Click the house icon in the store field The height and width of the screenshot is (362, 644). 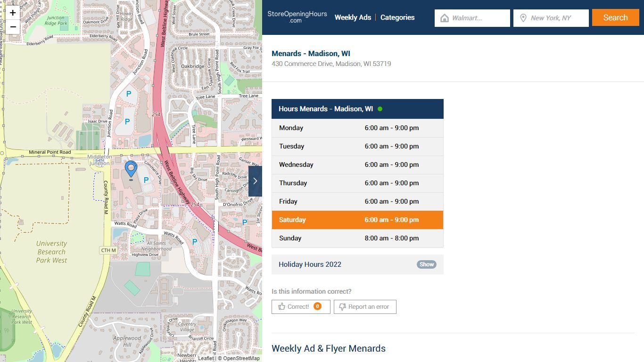point(444,18)
